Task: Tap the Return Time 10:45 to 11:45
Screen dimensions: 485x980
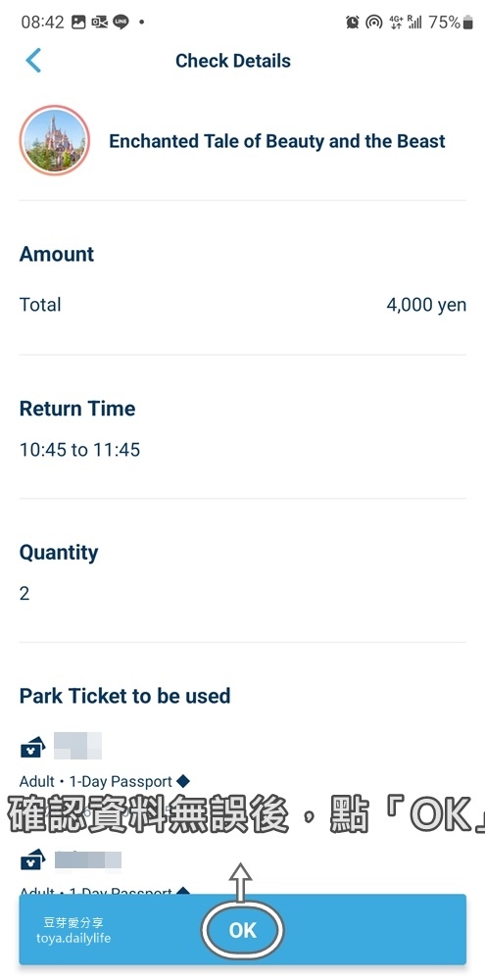Action: click(80, 450)
